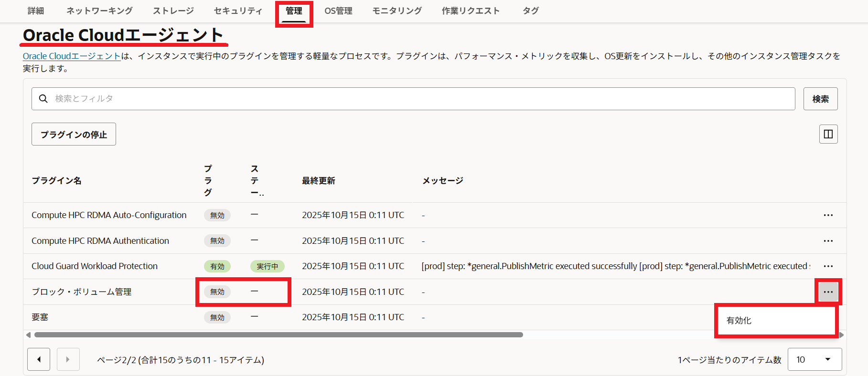Screen dimensions: 868x376
Task: Select 有効化 from the context menu
Action: click(776, 321)
